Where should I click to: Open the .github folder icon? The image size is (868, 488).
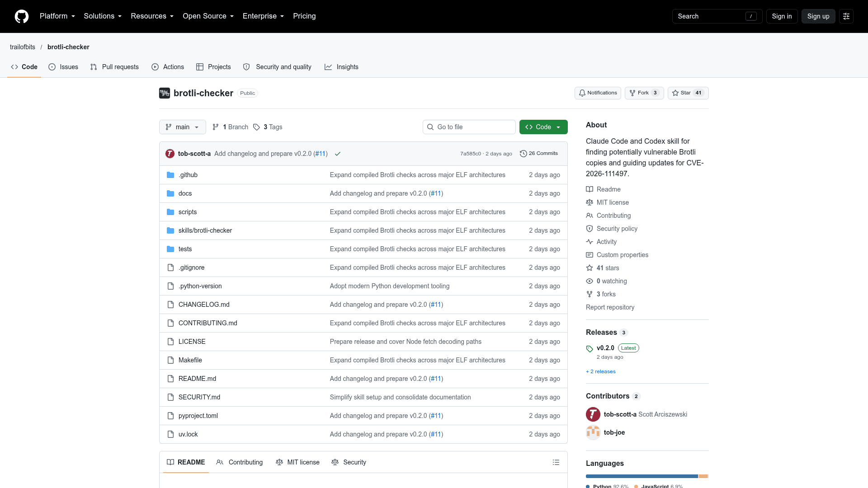coord(170,175)
